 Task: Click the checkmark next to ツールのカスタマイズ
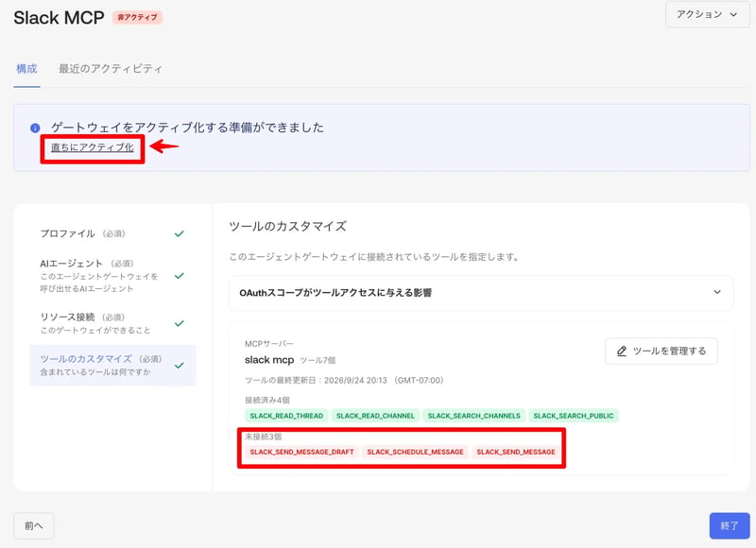coord(179,366)
